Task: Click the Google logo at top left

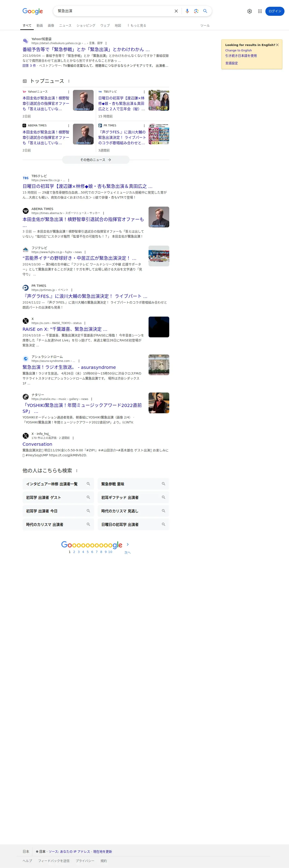Action: (33, 11)
